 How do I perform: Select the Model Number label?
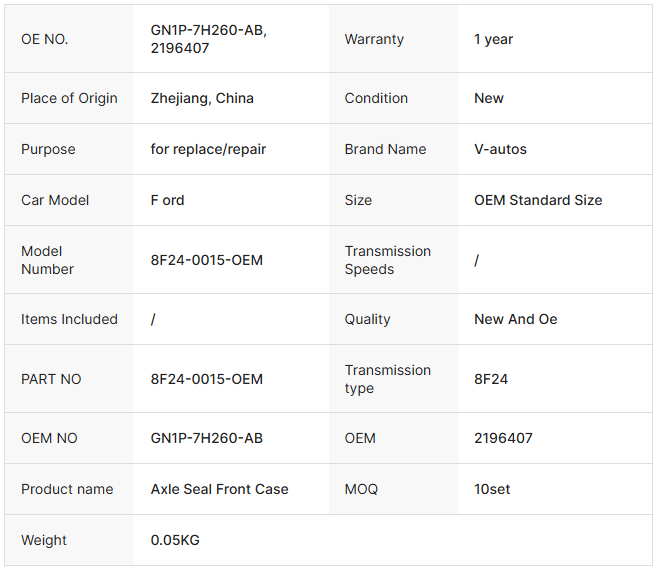[x=47, y=260]
